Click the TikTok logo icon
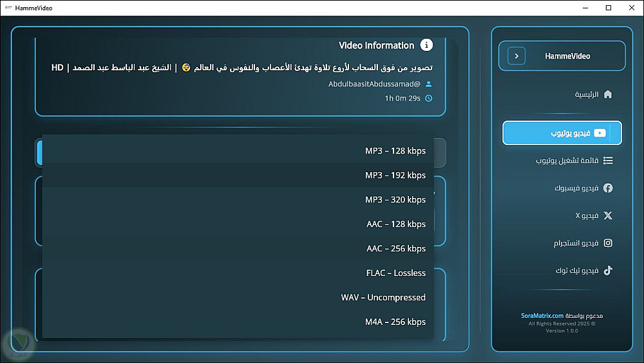This screenshot has height=363, width=644. coord(608,270)
